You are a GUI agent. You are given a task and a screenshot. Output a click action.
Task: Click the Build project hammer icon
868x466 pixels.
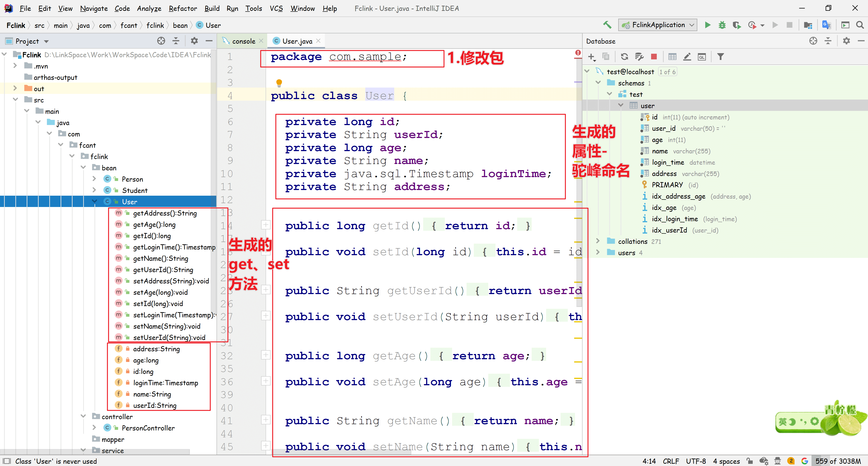point(607,25)
